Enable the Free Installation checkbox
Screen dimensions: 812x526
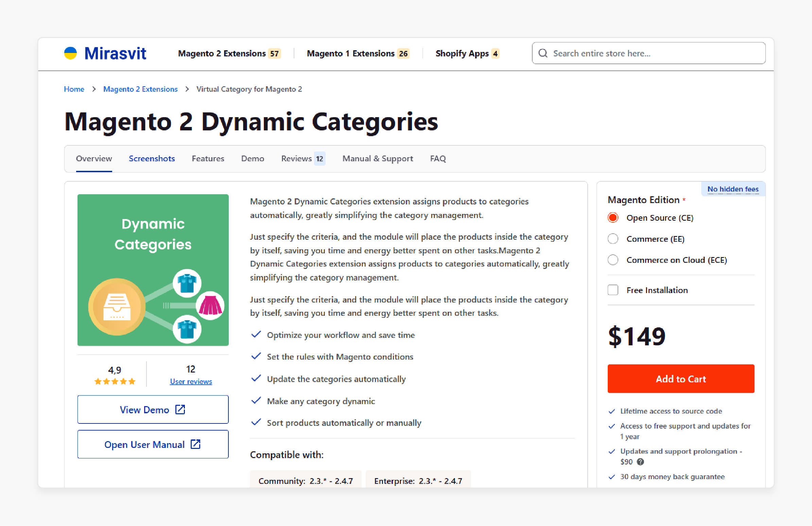tap(613, 290)
